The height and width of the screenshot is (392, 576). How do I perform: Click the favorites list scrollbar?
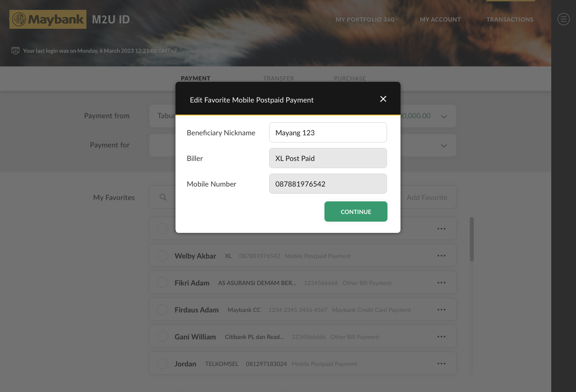(x=472, y=239)
